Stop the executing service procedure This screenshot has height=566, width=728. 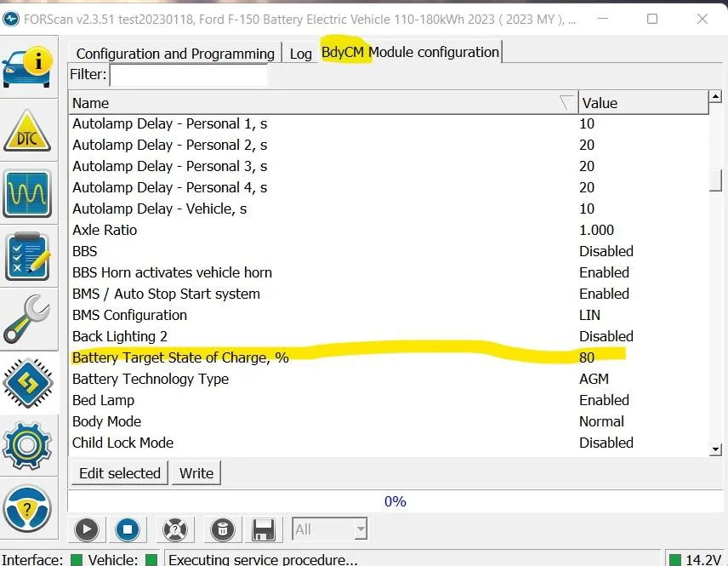[128, 529]
